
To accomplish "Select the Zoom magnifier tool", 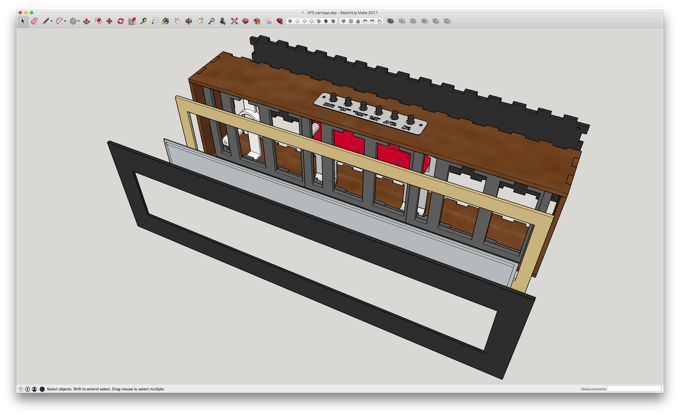I will tap(212, 21).
